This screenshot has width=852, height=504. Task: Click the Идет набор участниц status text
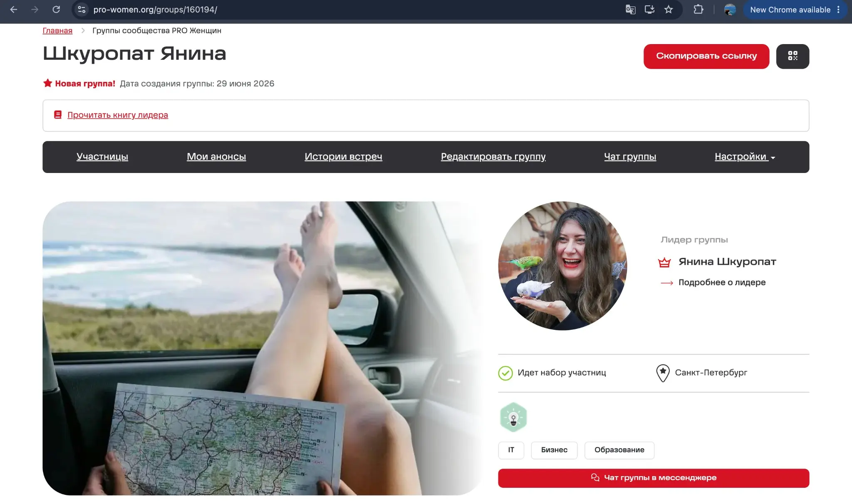click(x=562, y=373)
